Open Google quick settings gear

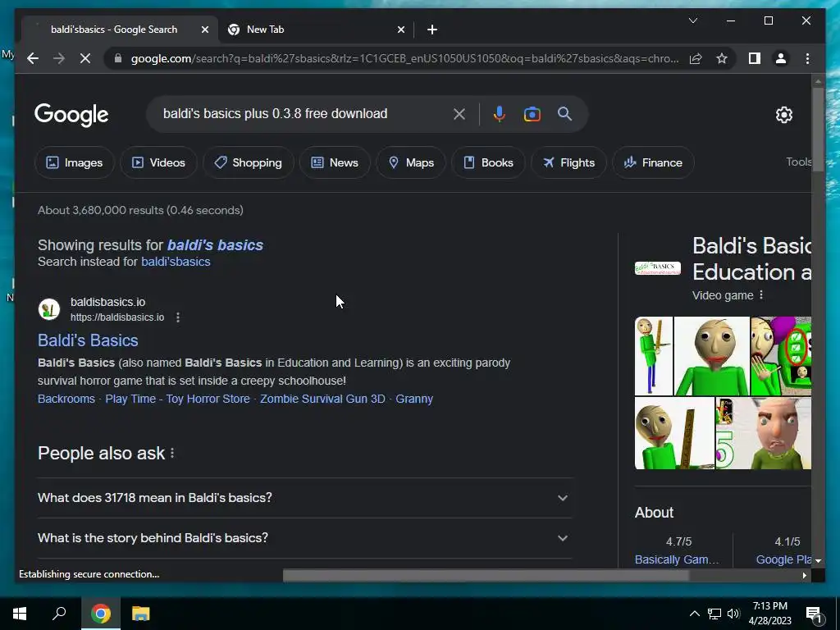coord(783,114)
